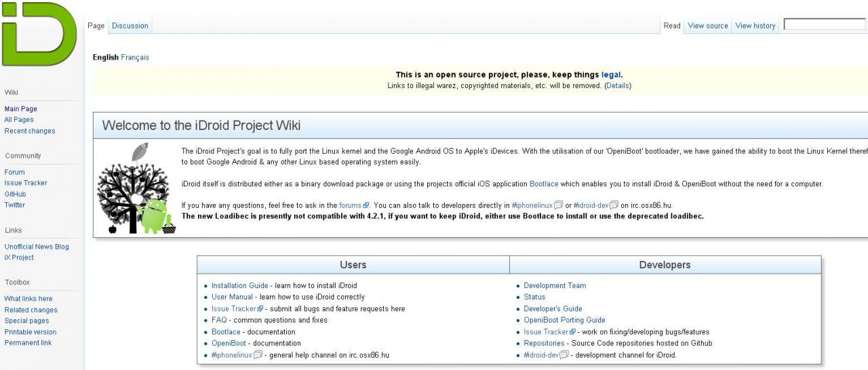Open #droid-dev link in Developers list

pos(542,355)
